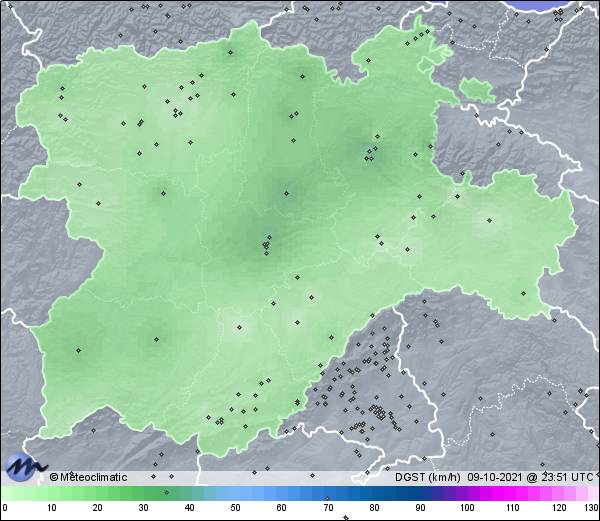
Task: Pick the light blue swatch above 50
Action: click(235, 494)
